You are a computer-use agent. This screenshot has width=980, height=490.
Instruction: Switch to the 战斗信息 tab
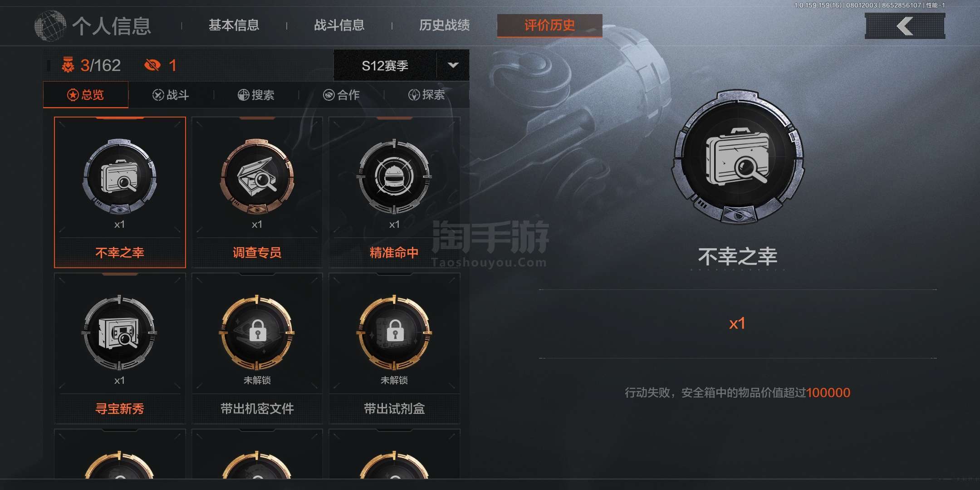pyautogui.click(x=339, y=25)
